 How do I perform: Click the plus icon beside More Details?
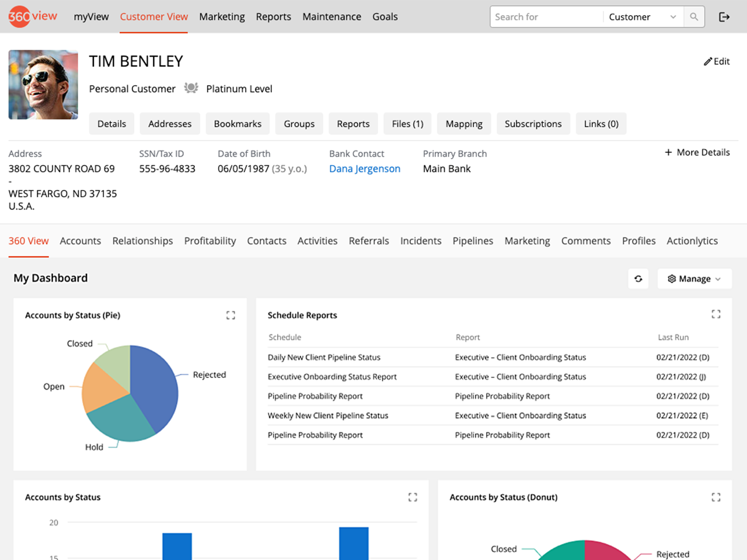coord(668,152)
